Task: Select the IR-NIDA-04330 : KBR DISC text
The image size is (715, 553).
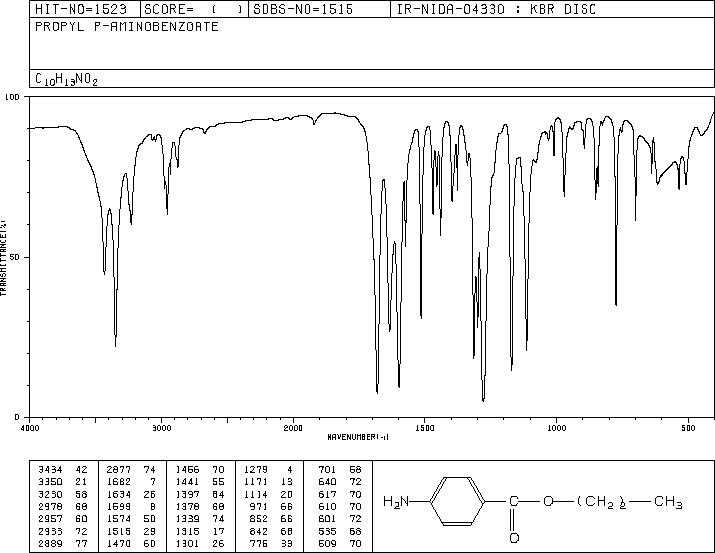Action: (x=496, y=9)
